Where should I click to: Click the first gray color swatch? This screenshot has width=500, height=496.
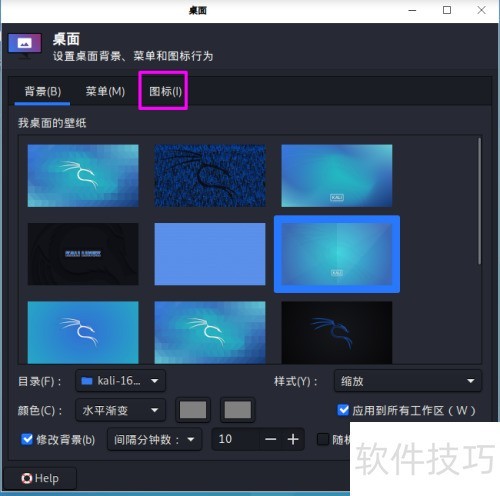point(193,410)
